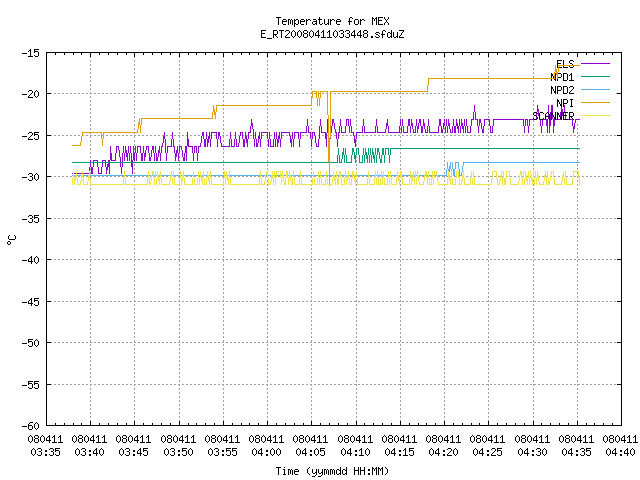Click the 04:15 time tick label
640x480 pixels.
coord(400,452)
